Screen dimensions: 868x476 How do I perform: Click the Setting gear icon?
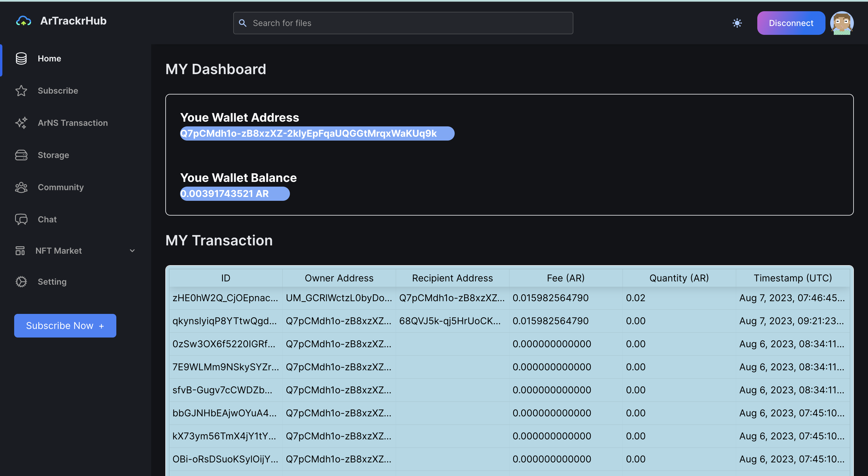tap(21, 281)
